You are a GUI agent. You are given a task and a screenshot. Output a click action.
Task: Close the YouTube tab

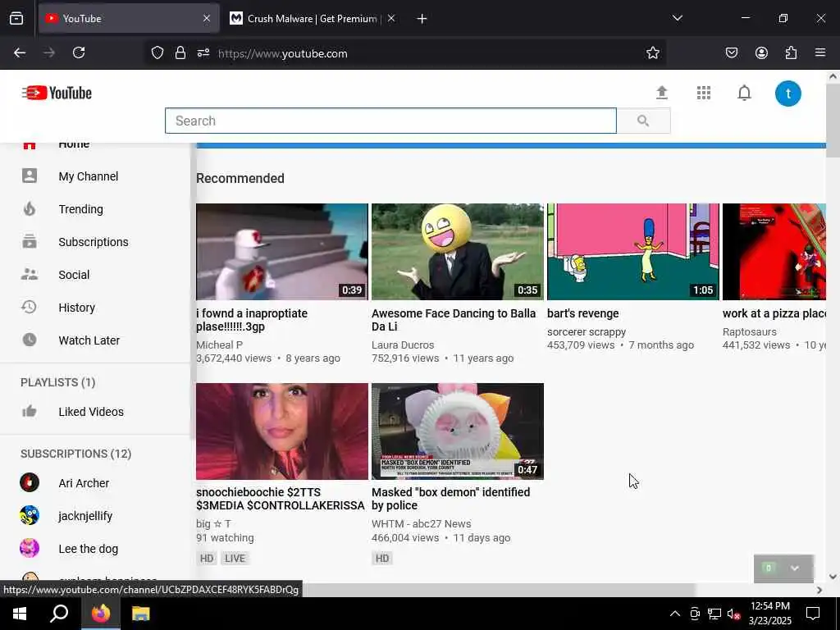207,19
